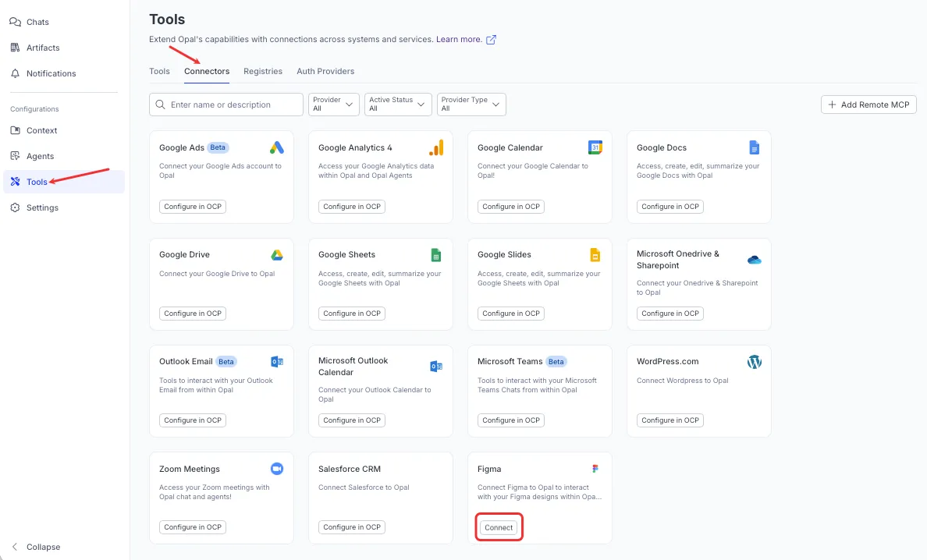Click the Learn more link
The image size is (927, 560).
pos(459,40)
